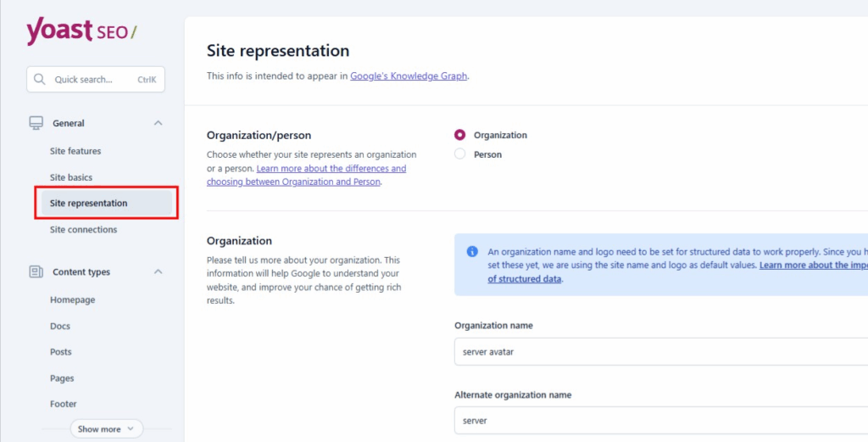This screenshot has width=868, height=442.
Task: Open Site basics settings
Action: coord(71,178)
